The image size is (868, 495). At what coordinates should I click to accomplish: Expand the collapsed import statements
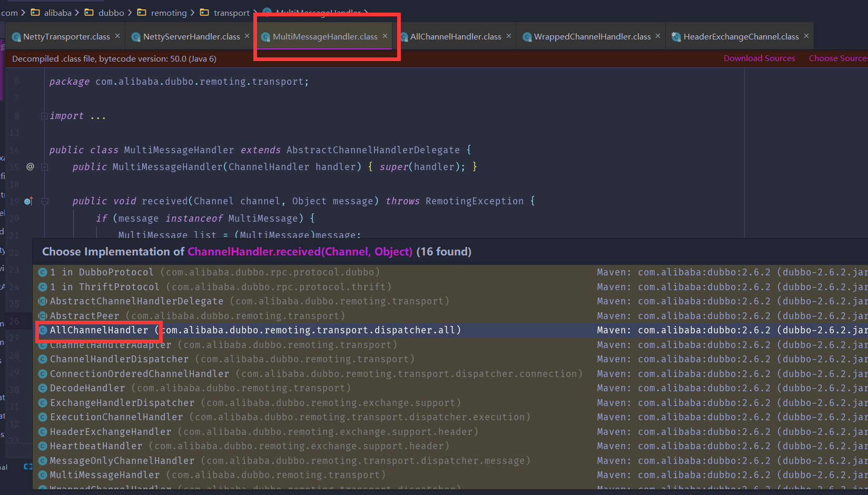pyautogui.click(x=44, y=116)
